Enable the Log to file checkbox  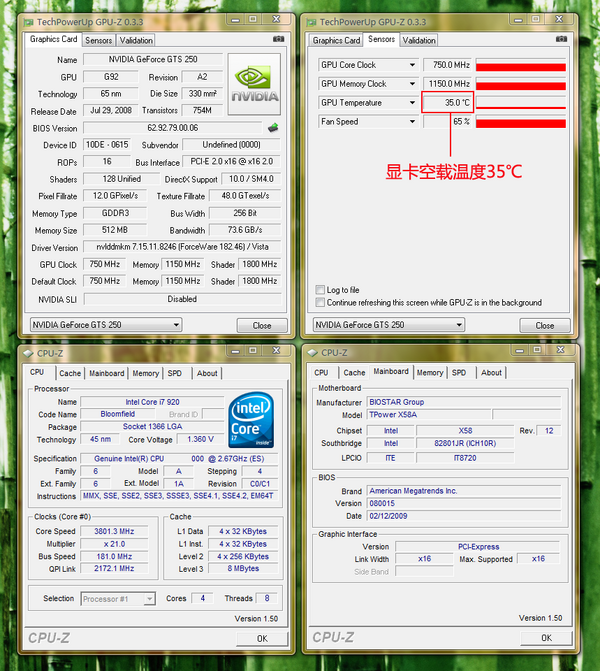point(320,290)
